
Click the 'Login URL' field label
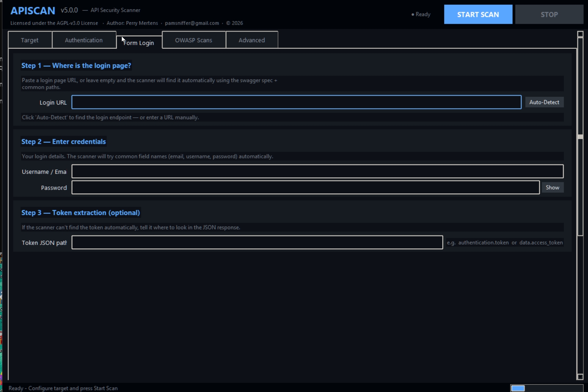pyautogui.click(x=53, y=103)
